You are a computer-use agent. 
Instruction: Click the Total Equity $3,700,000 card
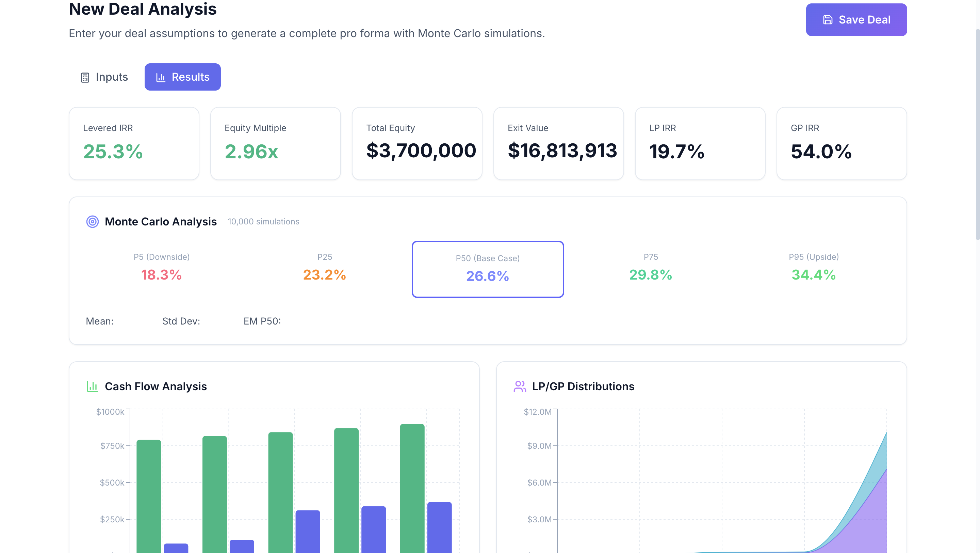(x=417, y=143)
